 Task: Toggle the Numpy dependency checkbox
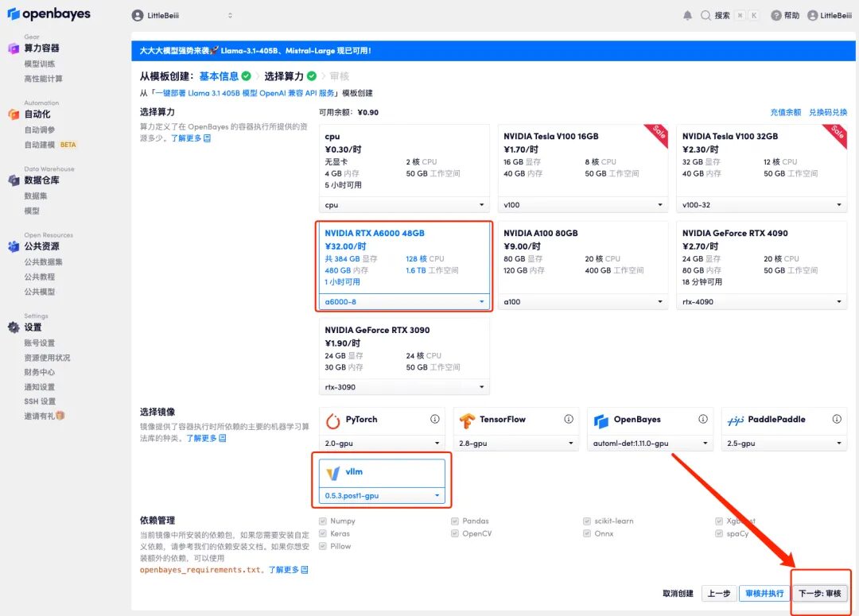pos(322,521)
